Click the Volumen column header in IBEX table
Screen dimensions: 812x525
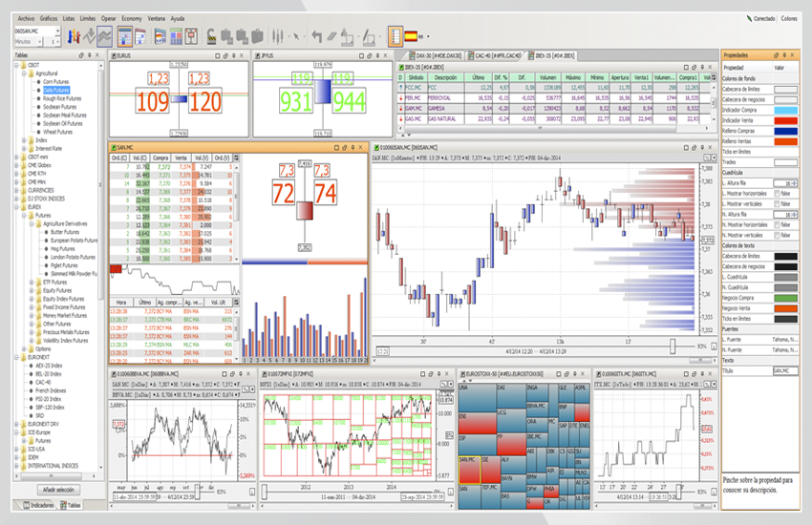point(547,77)
